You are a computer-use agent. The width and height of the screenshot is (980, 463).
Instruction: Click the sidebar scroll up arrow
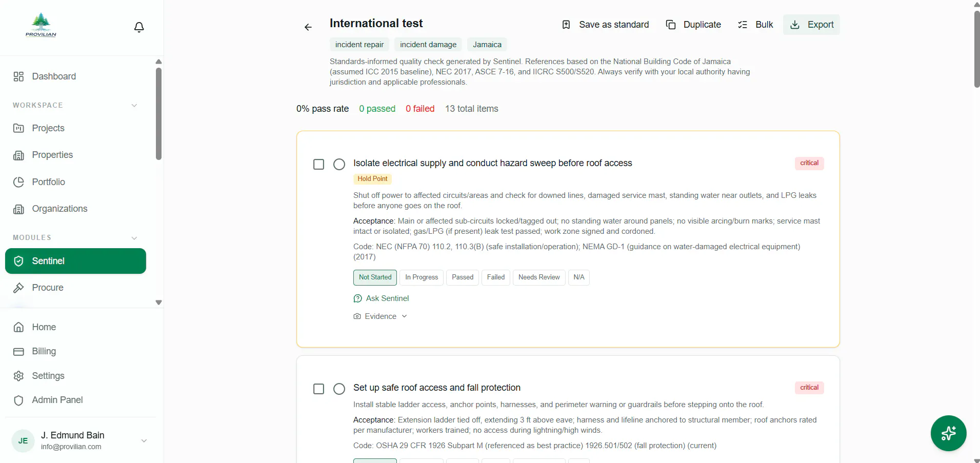(x=158, y=62)
